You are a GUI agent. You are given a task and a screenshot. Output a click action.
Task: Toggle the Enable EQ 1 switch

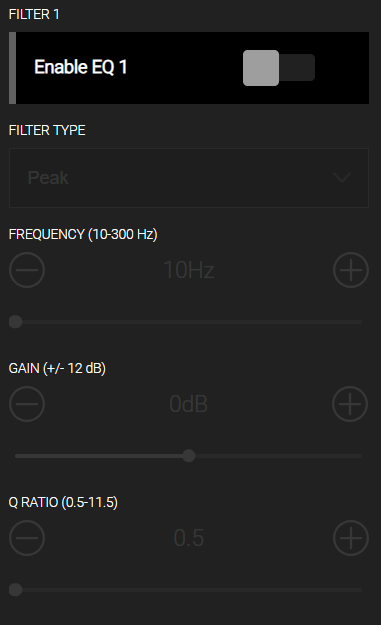coord(279,68)
